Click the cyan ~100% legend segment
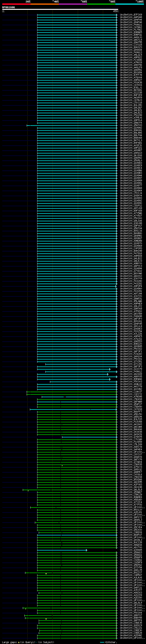Screen dimensions: 146x644 pyautogui.click(x=130, y=4)
